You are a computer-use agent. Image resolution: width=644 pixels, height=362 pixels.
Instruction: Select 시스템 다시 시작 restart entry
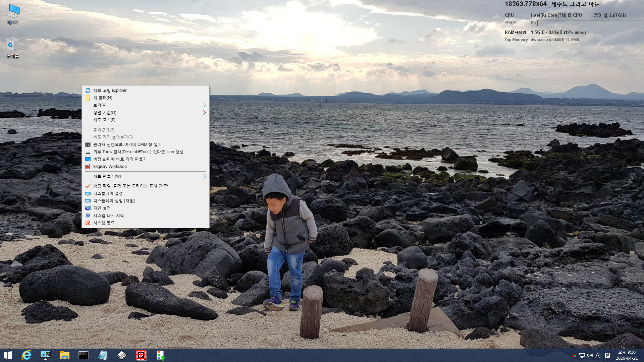[x=146, y=216]
